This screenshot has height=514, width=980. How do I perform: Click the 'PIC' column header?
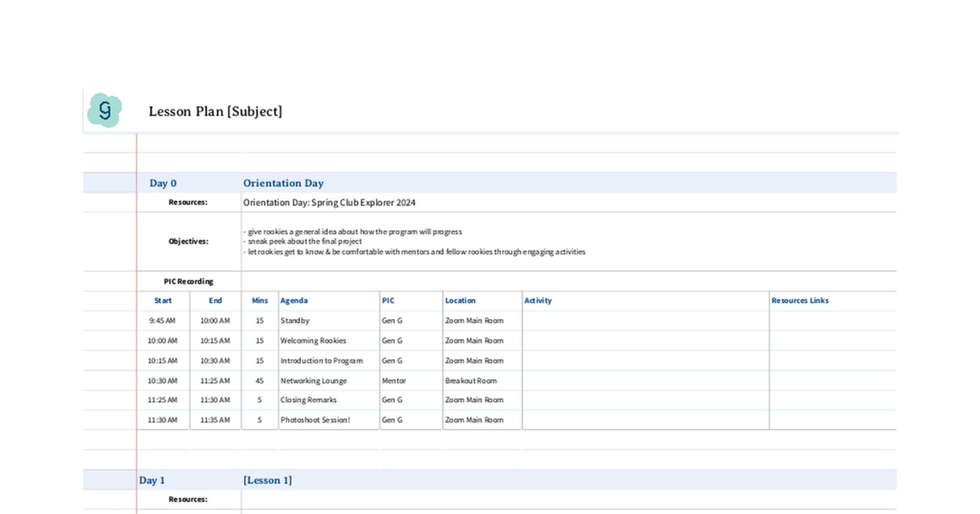pos(388,300)
